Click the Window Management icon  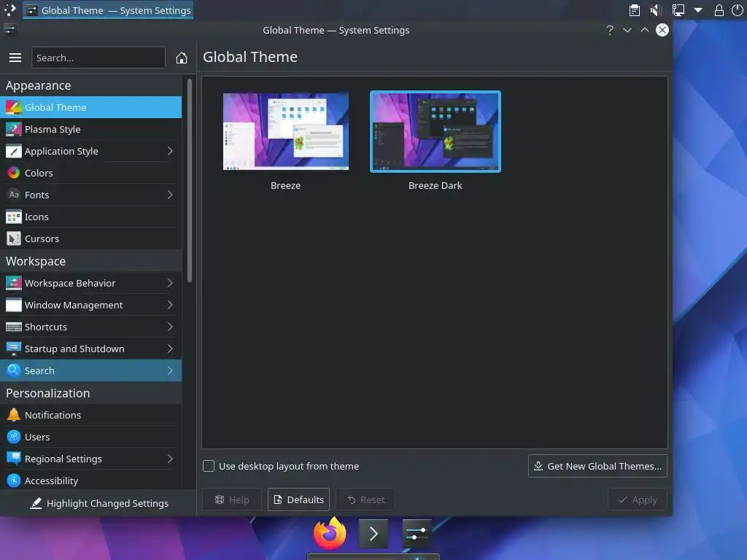pos(13,306)
